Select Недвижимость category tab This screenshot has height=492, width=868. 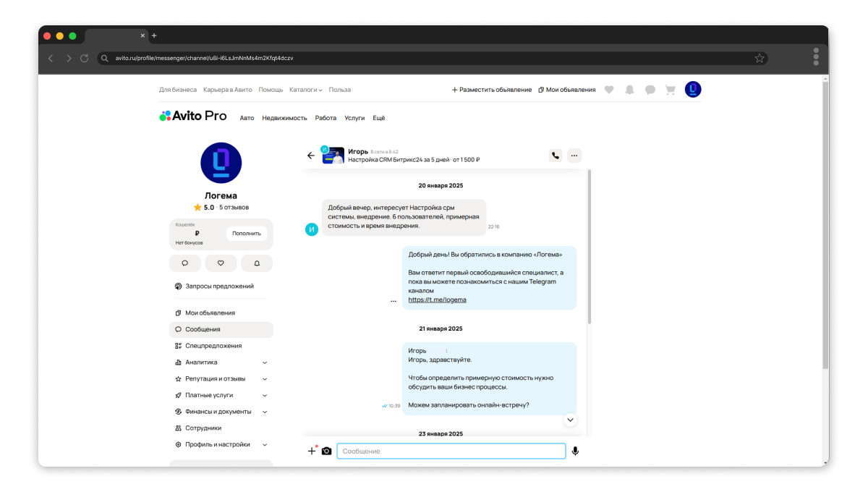tap(285, 118)
